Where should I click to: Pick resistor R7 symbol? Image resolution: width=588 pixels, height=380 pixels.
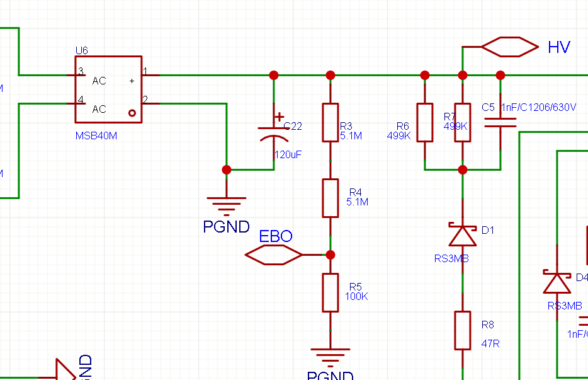(463, 122)
